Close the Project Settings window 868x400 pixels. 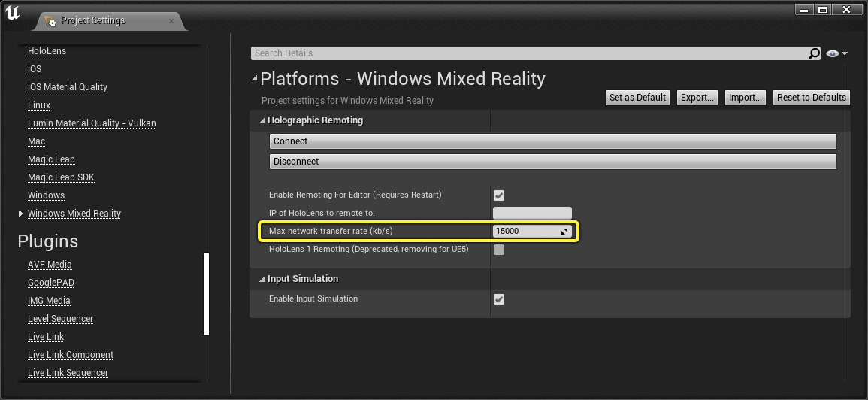tap(846, 10)
